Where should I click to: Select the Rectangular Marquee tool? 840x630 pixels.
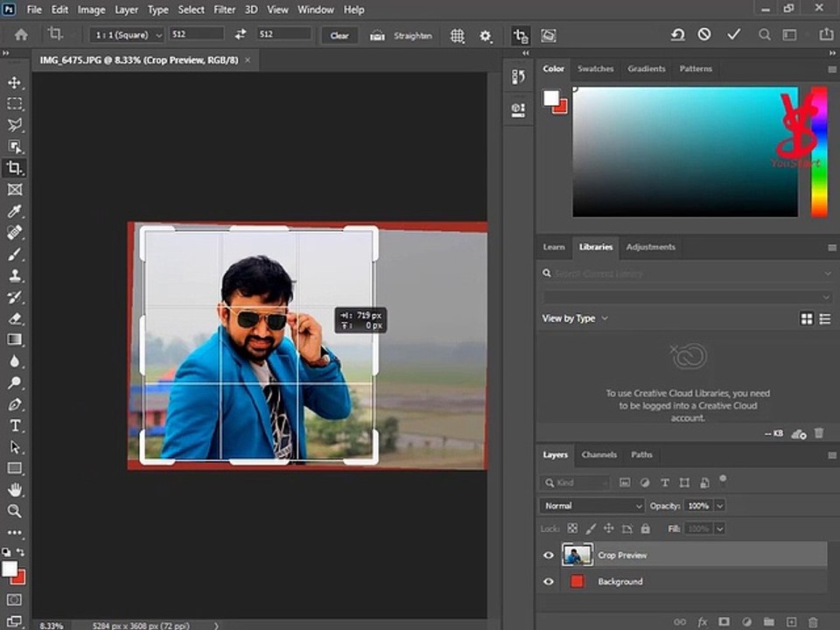tap(15, 103)
